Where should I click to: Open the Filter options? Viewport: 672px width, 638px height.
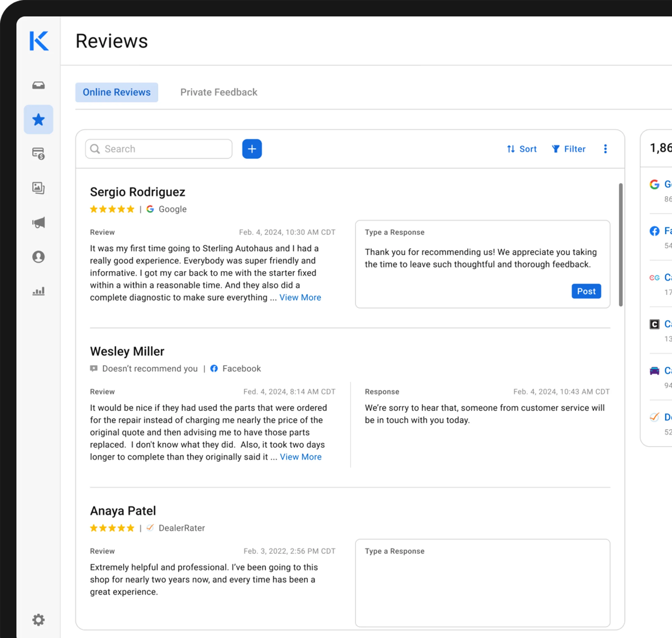click(x=569, y=149)
